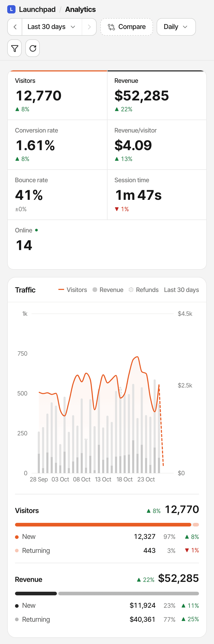Toggle Visitors series in Traffic legend
214x644 pixels.
coord(73,290)
